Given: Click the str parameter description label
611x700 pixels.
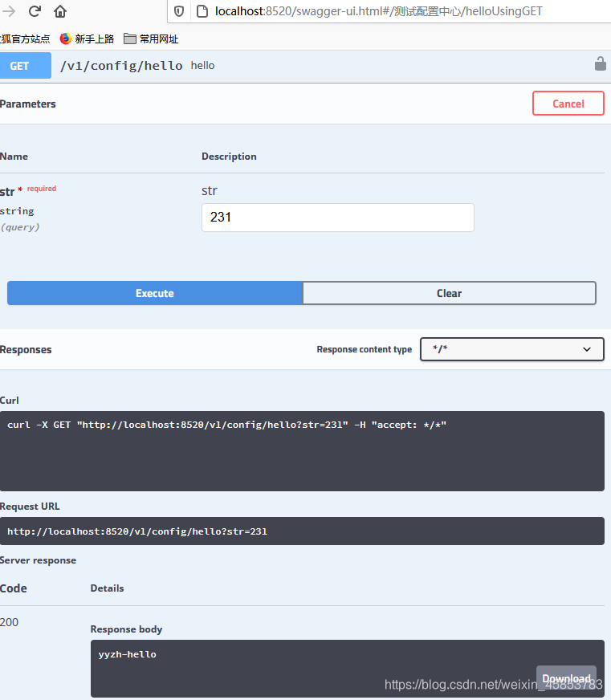Looking at the screenshot, I should click(x=210, y=190).
